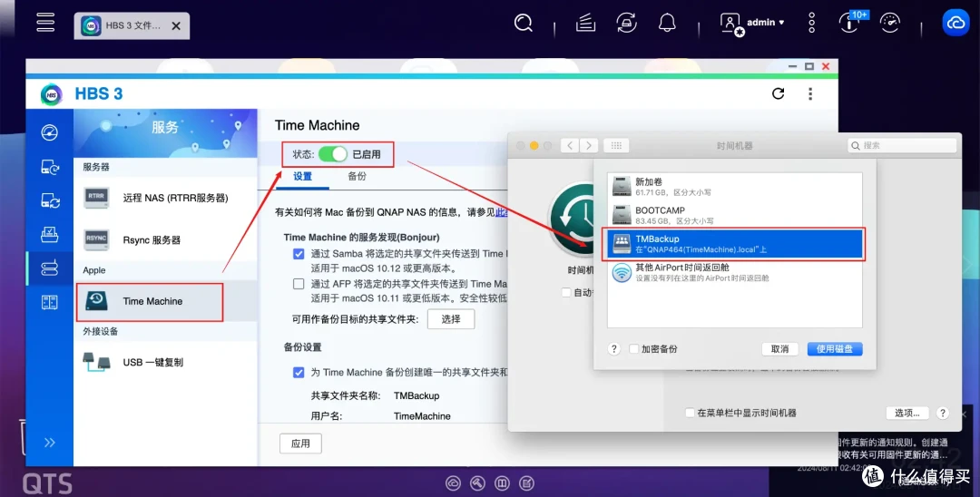This screenshot has height=497, width=980.
Task: Select the 新加卷 disk
Action: point(734,187)
